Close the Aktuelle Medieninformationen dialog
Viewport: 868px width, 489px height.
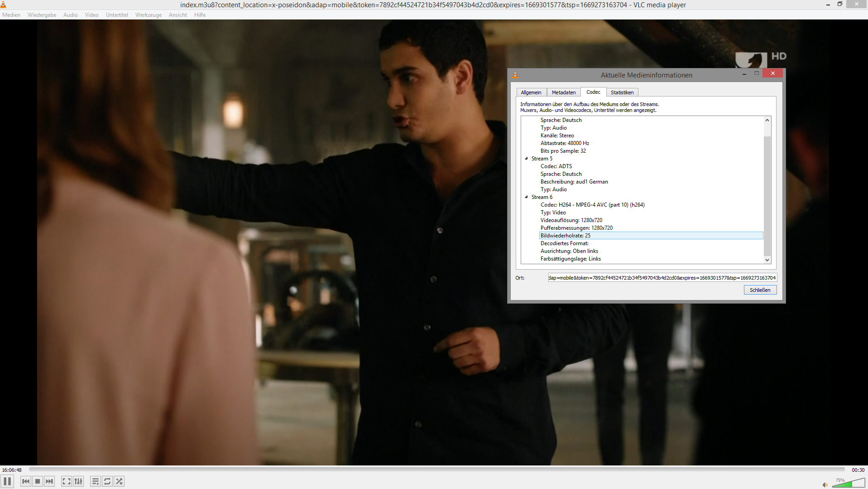pos(772,73)
